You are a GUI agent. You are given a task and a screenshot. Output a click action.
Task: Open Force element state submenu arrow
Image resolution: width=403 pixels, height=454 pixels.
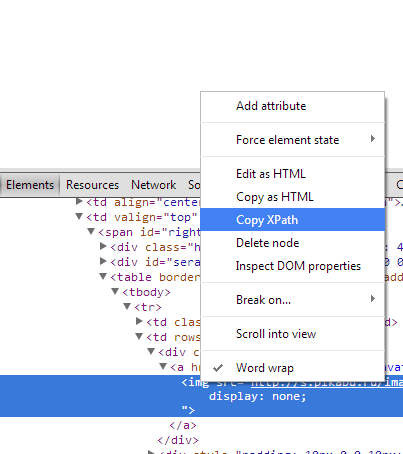coord(373,139)
